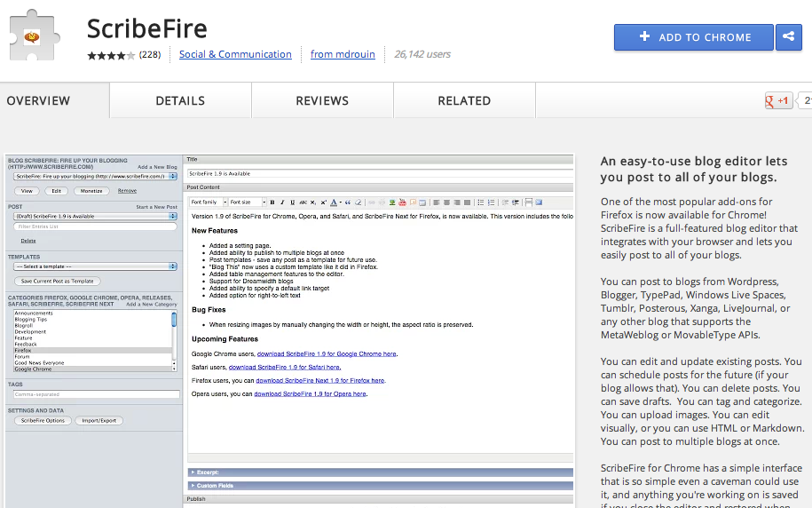Open the Select a template dropdown

95,266
